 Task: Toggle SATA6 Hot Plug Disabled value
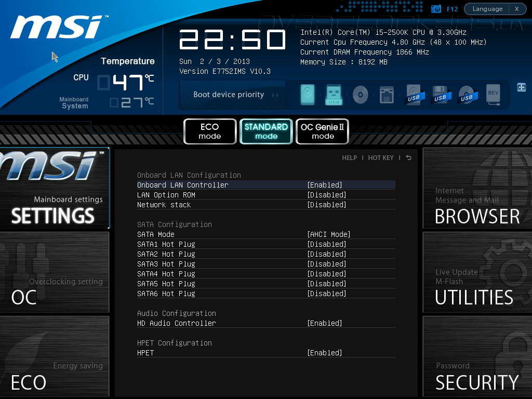pos(327,294)
